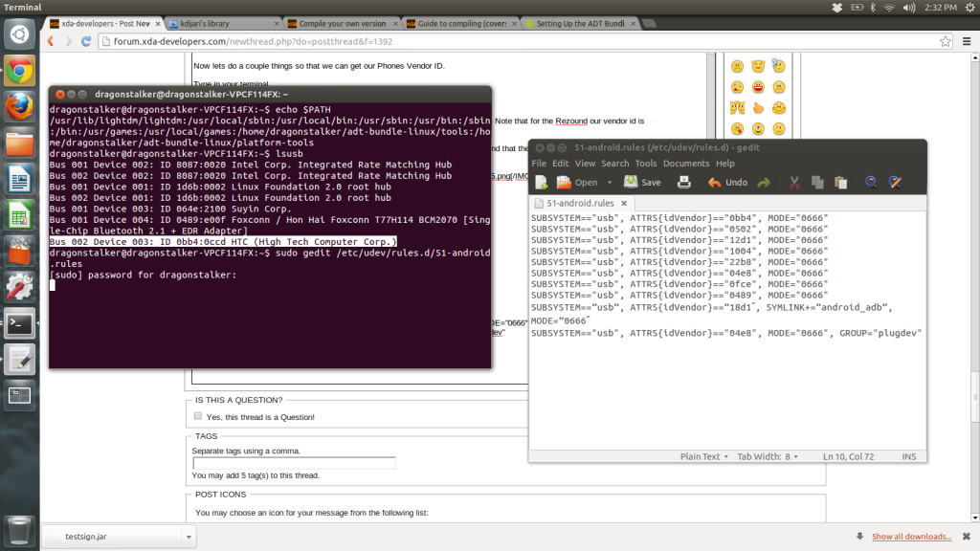Open the Help menu in gedit
This screenshot has width=980, height=551.
725,164
